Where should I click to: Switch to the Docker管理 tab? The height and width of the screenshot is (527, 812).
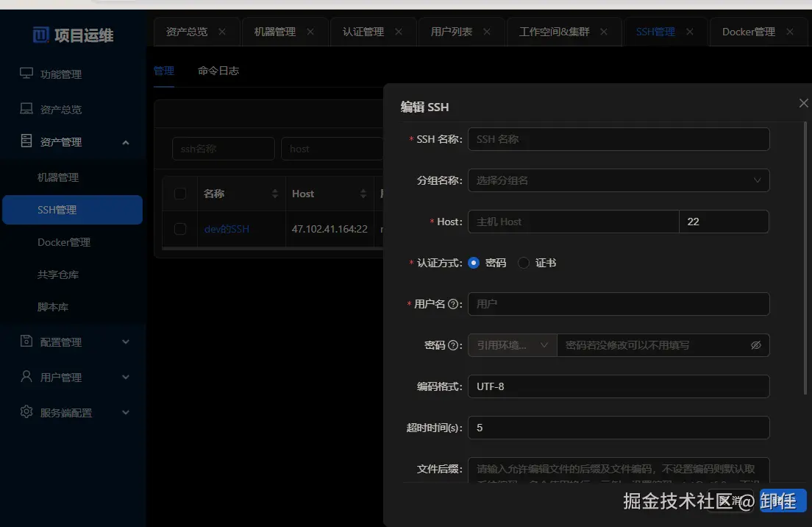pyautogui.click(x=749, y=32)
